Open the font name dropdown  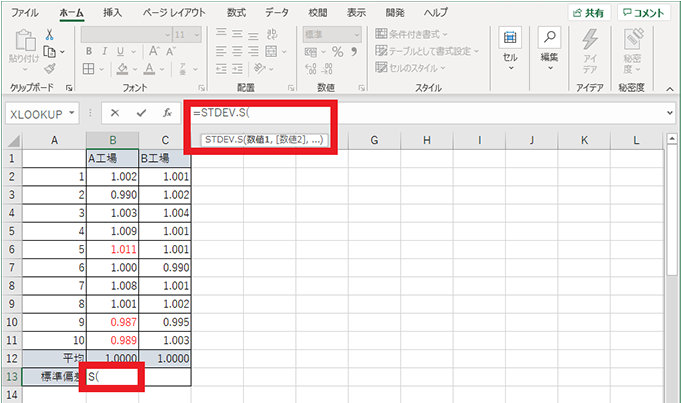pyautogui.click(x=167, y=35)
